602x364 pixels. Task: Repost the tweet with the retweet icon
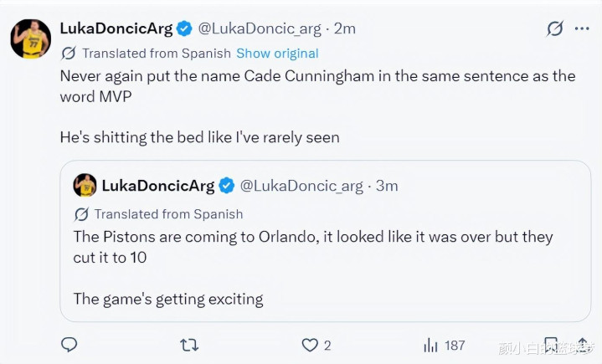tap(189, 345)
